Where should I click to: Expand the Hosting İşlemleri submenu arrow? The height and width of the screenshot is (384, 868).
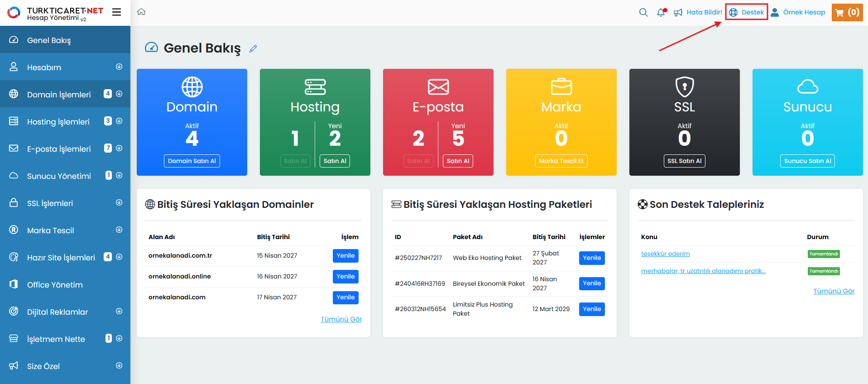pos(119,121)
